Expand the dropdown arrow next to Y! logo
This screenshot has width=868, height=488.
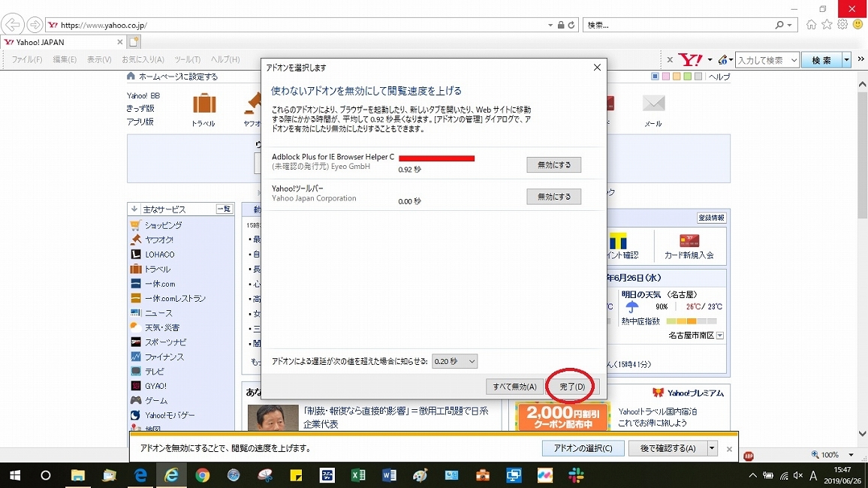pos(710,59)
